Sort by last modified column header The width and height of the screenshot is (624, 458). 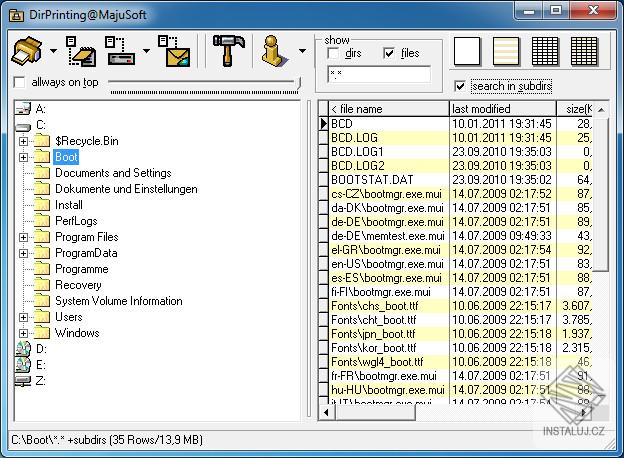(503, 109)
